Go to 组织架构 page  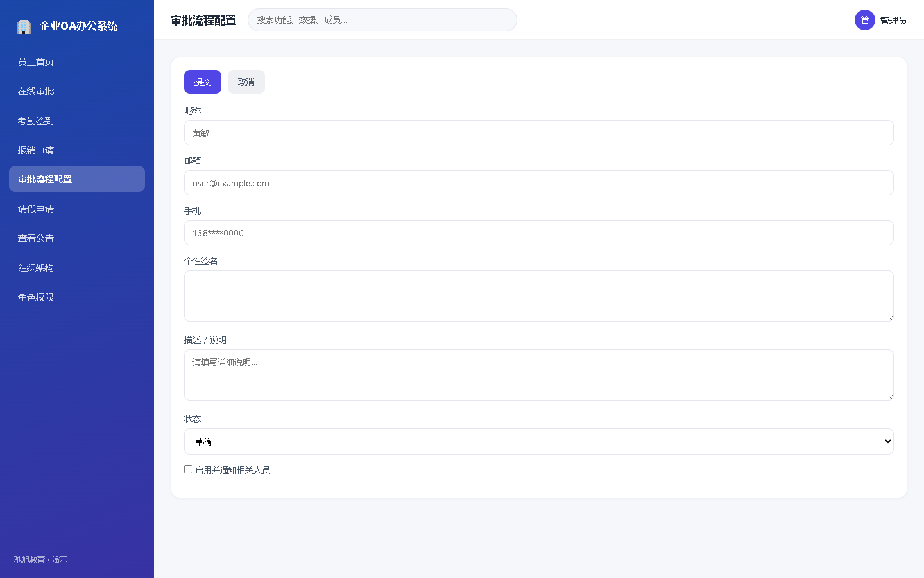[x=77, y=268]
